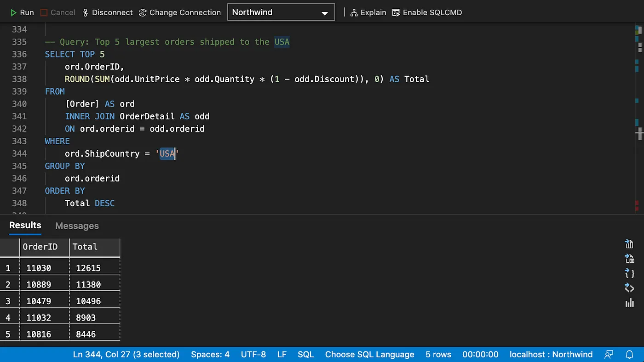Click the Cancel query button
The height and width of the screenshot is (362, 644).
point(58,12)
